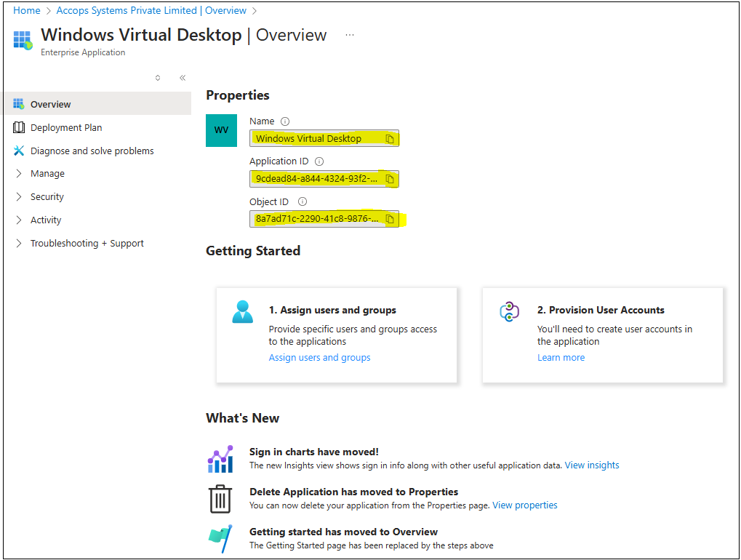The image size is (741, 560).
Task: Click the info icon beside Name
Action: coord(285,121)
